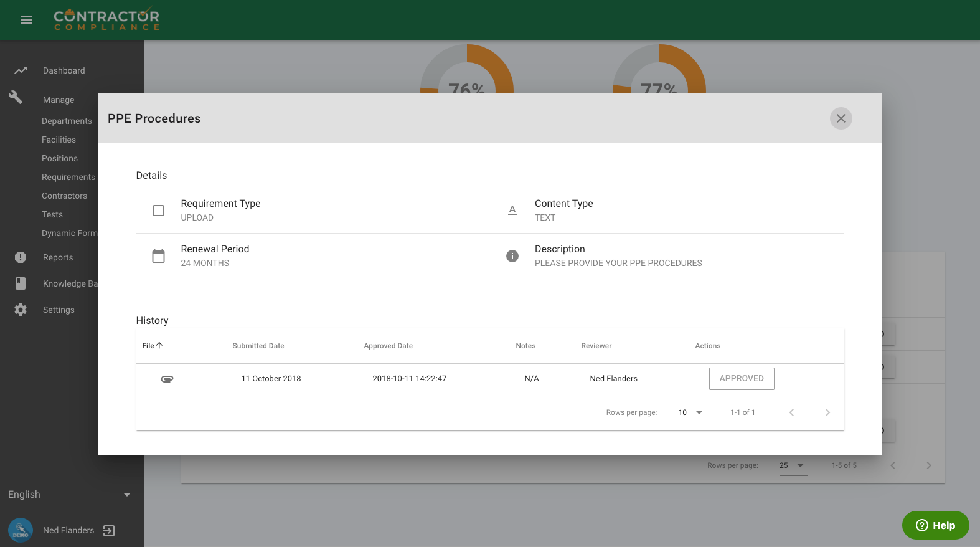
Task: Go to next page in History table
Action: pyautogui.click(x=827, y=412)
